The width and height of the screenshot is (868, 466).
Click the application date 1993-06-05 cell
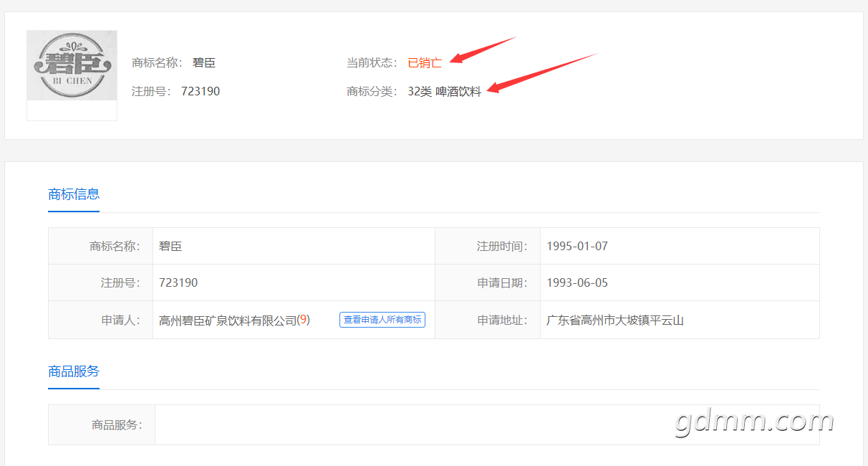(680, 282)
